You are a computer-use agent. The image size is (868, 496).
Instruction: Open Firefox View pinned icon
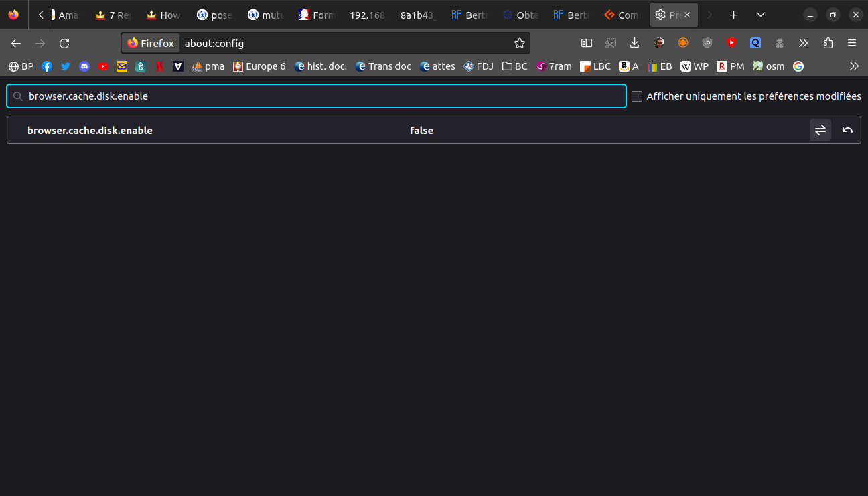click(13, 15)
